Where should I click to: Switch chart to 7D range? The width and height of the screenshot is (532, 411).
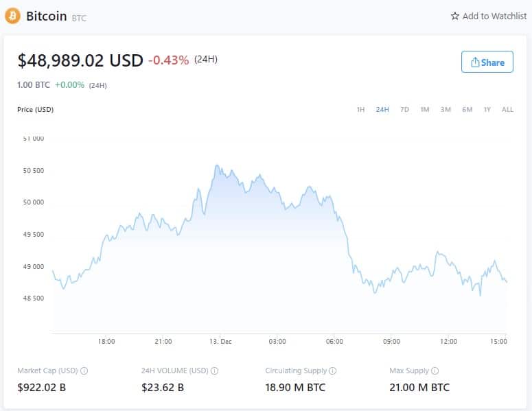tap(404, 110)
